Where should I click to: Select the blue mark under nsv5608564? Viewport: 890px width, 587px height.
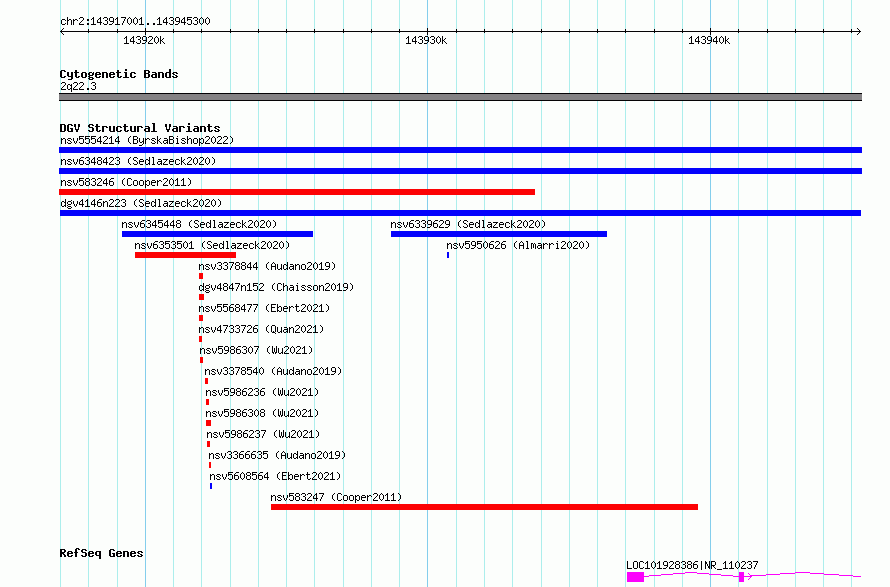(x=211, y=486)
